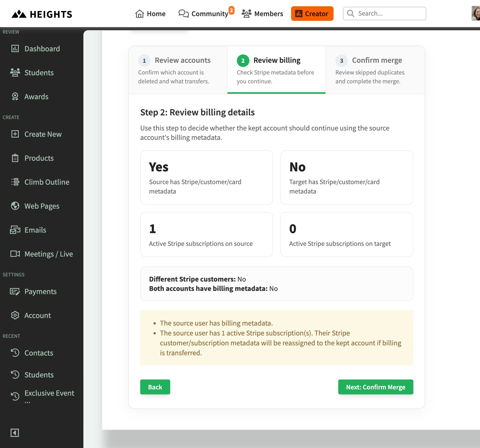Click the Community notification badge
Screen dimensions: 480x448
coord(231,10)
